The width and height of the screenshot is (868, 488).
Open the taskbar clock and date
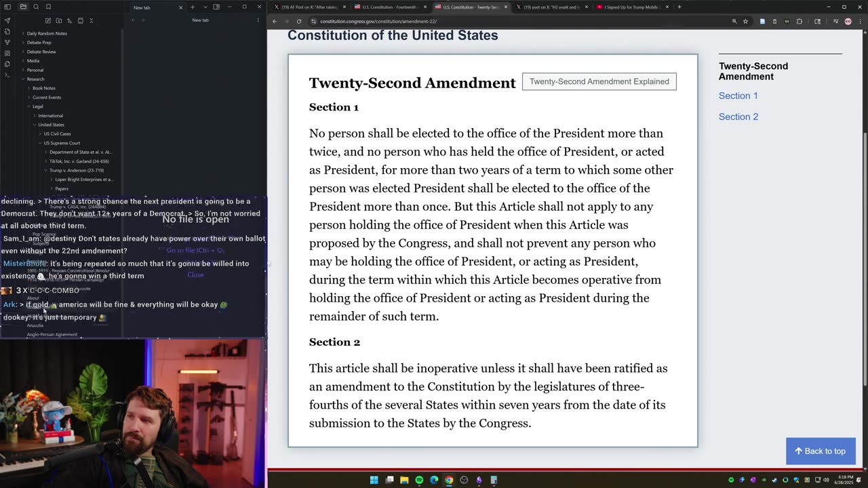844,479
